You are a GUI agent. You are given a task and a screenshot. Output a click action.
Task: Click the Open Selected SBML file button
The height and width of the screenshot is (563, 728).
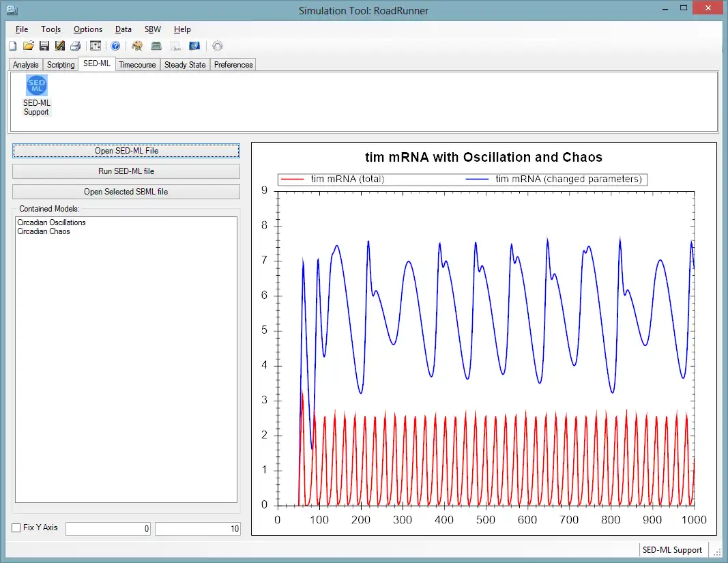[126, 192]
